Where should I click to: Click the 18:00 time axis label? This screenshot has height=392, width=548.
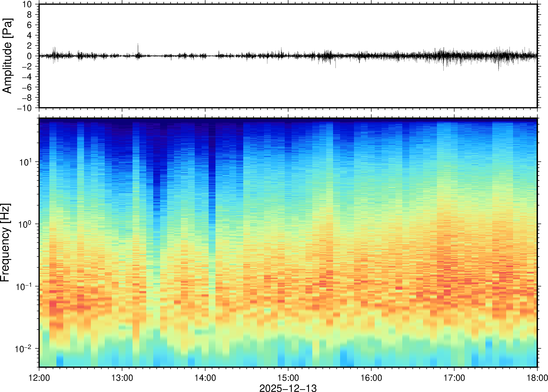537,378
